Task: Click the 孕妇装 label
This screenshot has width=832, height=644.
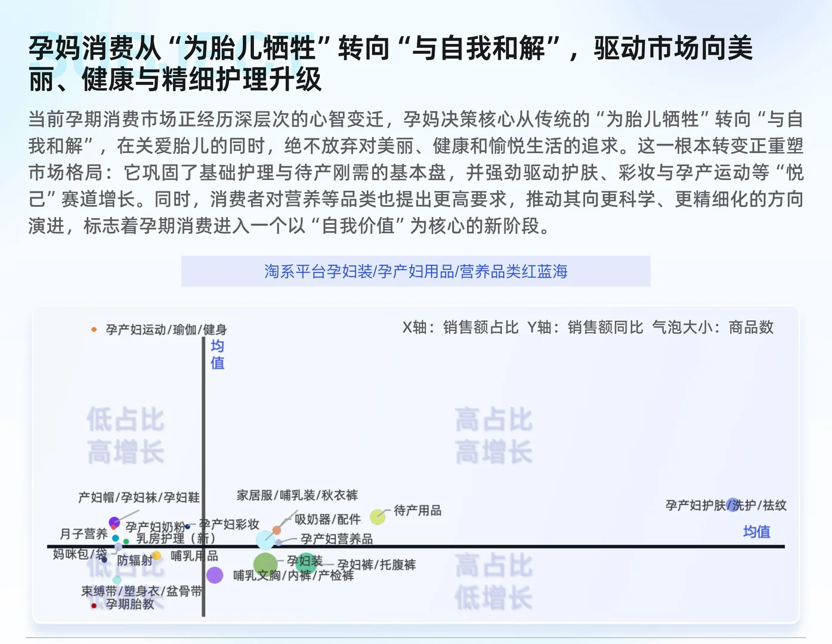Action: pyautogui.click(x=305, y=561)
